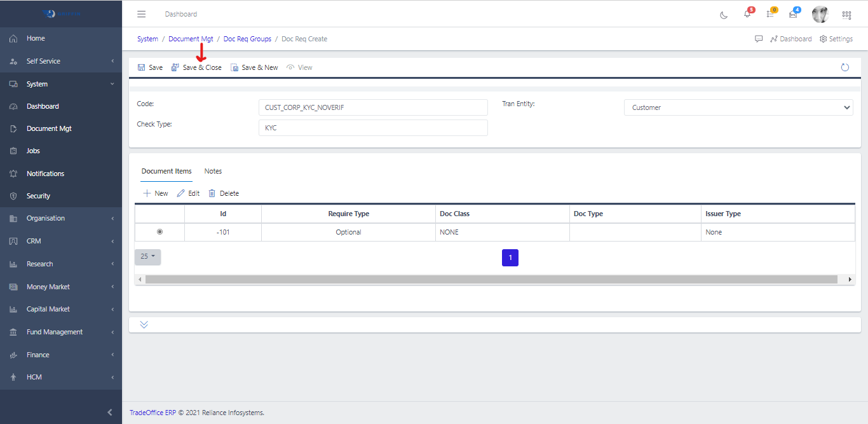This screenshot has height=424, width=868.
Task: Expand the Money Market sidebar menu
Action: pyautogui.click(x=61, y=287)
